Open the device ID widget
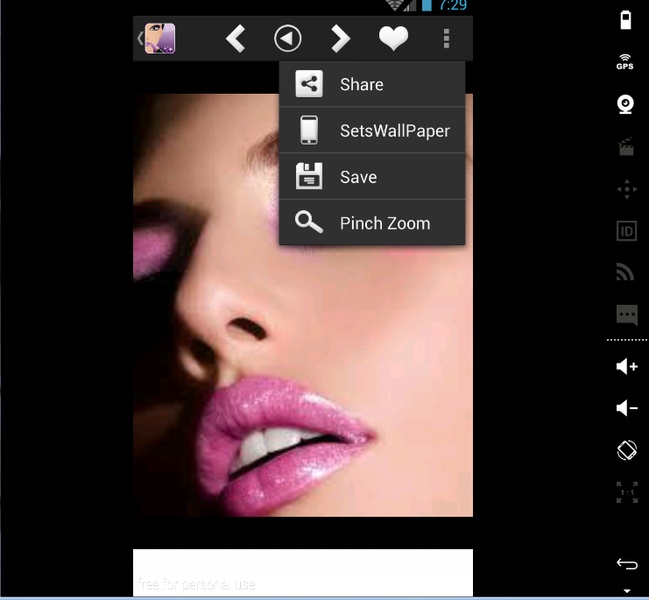The width and height of the screenshot is (649, 600). tap(627, 231)
